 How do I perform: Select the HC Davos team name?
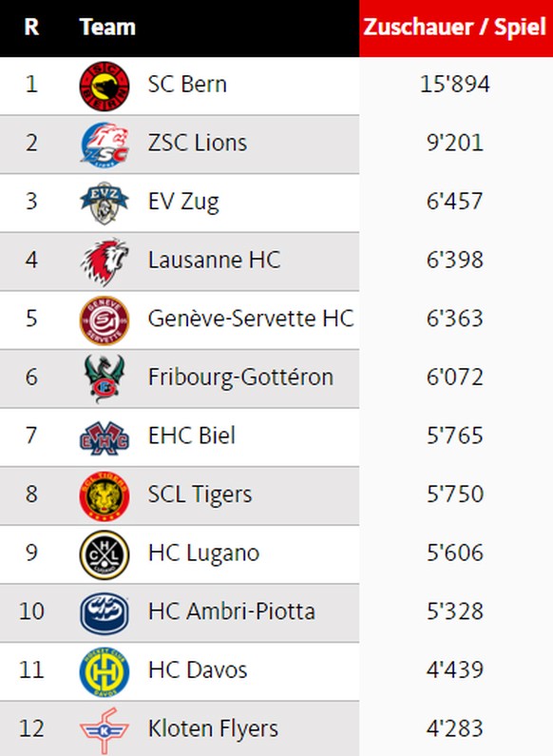(198, 669)
